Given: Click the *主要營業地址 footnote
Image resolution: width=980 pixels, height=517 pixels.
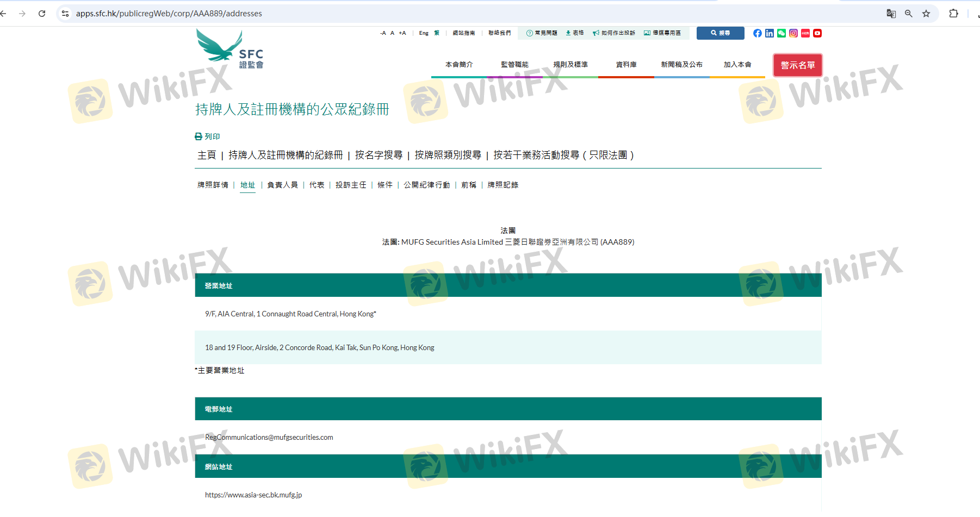Looking at the screenshot, I should [220, 371].
